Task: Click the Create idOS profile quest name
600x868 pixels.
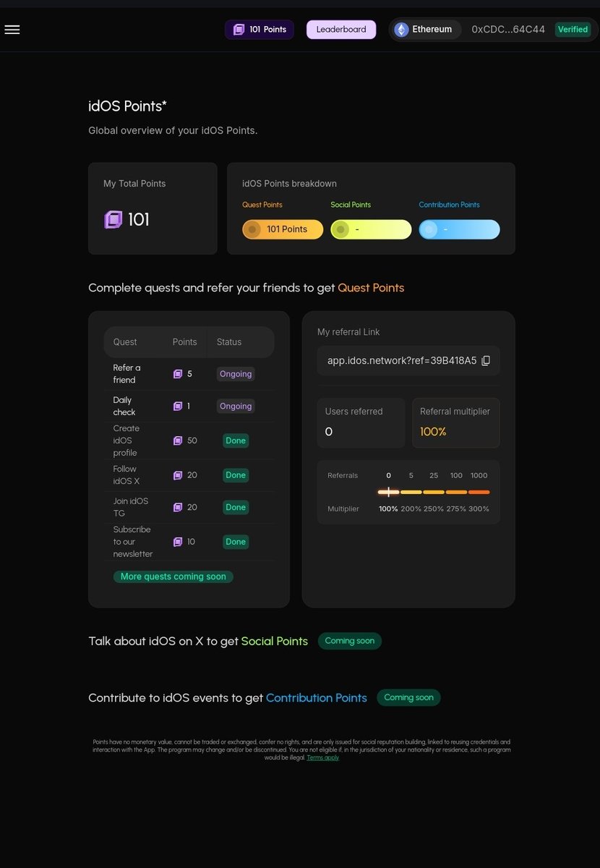Action: pyautogui.click(x=127, y=441)
